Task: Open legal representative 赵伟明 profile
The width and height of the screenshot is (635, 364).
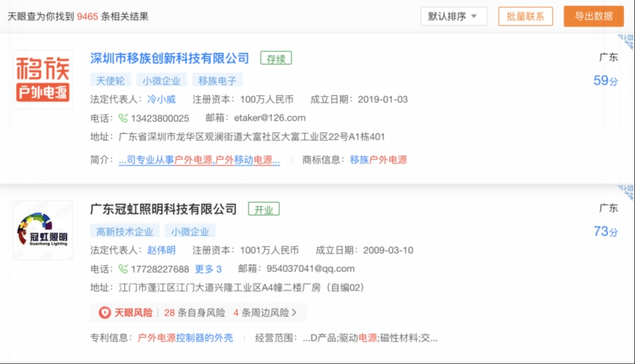Action: [x=161, y=250]
